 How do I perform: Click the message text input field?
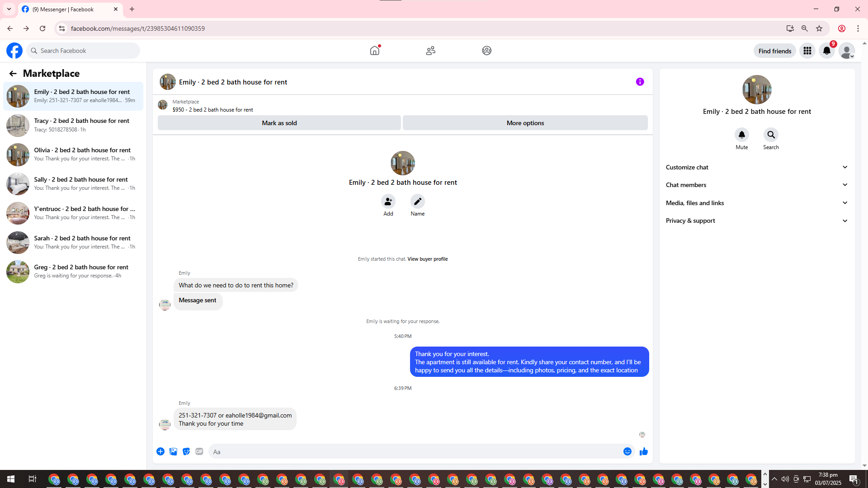[x=414, y=451]
